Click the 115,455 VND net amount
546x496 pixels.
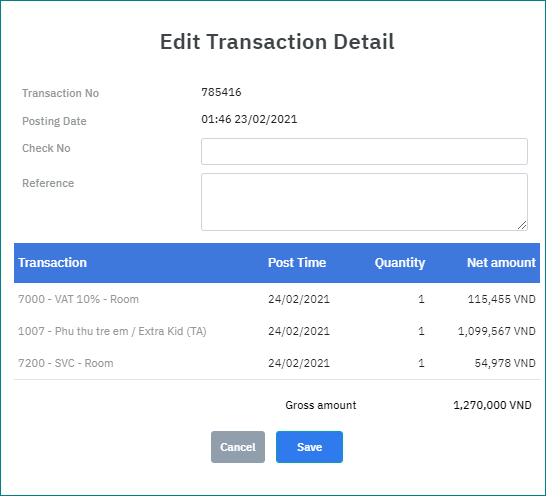pos(501,299)
